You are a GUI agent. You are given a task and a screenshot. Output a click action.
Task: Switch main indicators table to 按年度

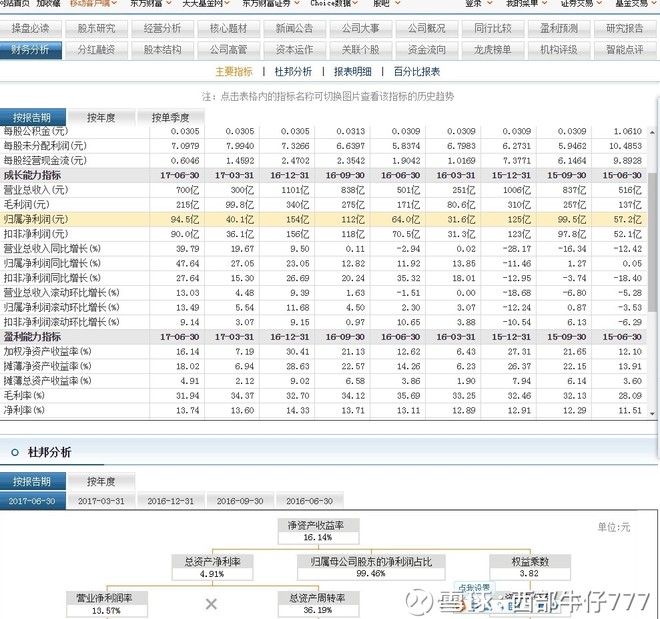101,117
